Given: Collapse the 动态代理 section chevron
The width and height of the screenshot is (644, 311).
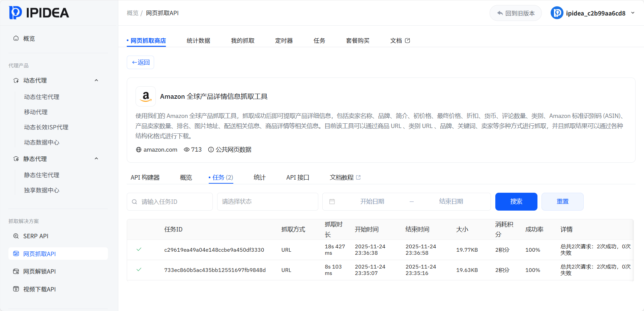Looking at the screenshot, I should click(96, 80).
